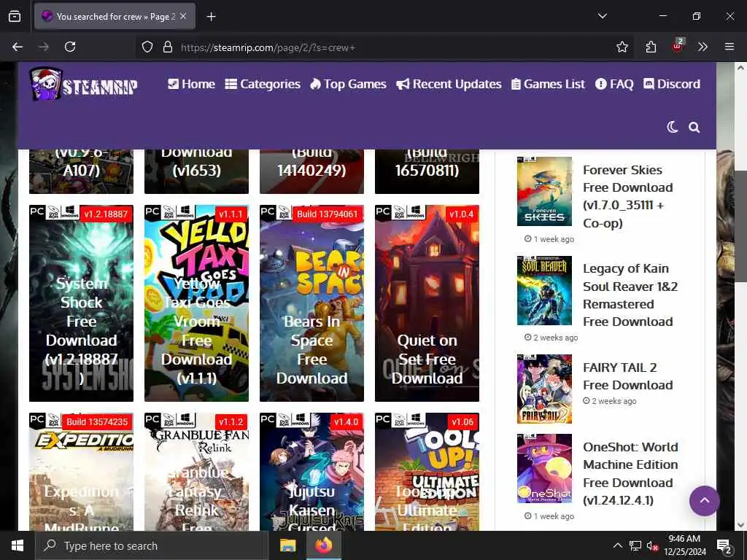Open Bears In Space Free Download card
Image resolution: width=747 pixels, height=560 pixels.
(312, 303)
